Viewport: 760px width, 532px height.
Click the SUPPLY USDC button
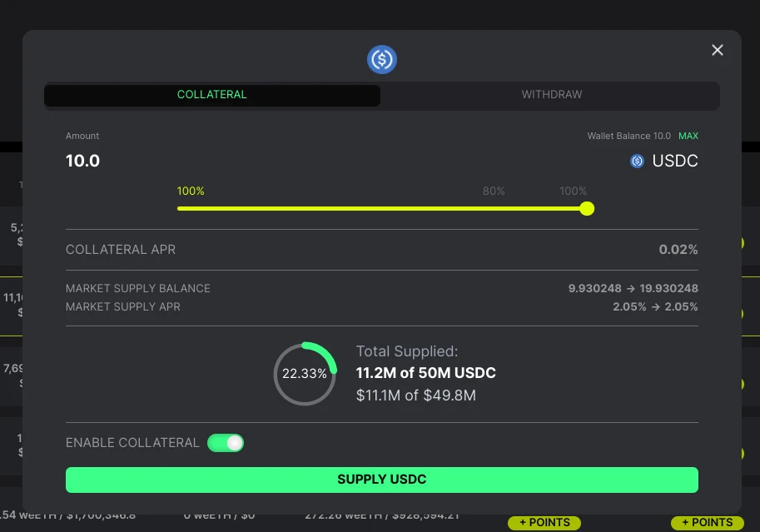(382, 480)
